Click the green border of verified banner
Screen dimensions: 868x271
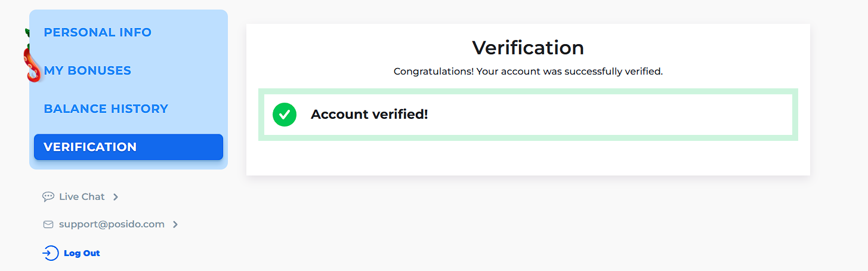[528, 91]
